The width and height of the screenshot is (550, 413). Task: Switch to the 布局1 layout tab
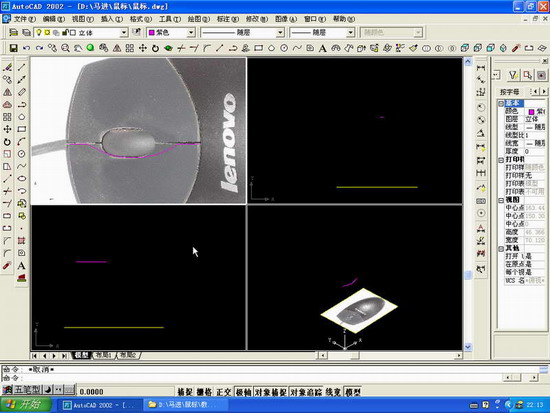[x=103, y=355]
